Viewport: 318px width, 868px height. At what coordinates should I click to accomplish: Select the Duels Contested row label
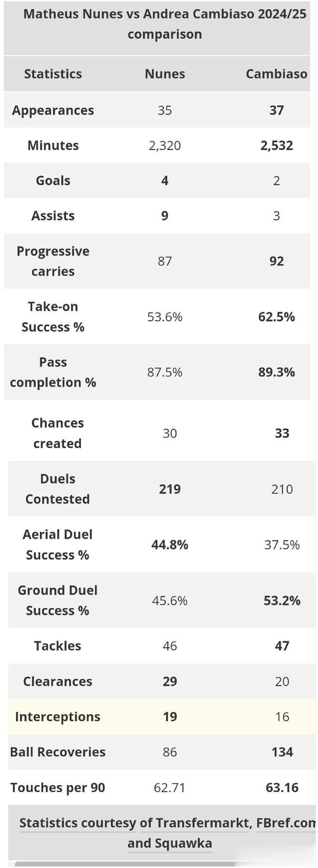(58, 489)
